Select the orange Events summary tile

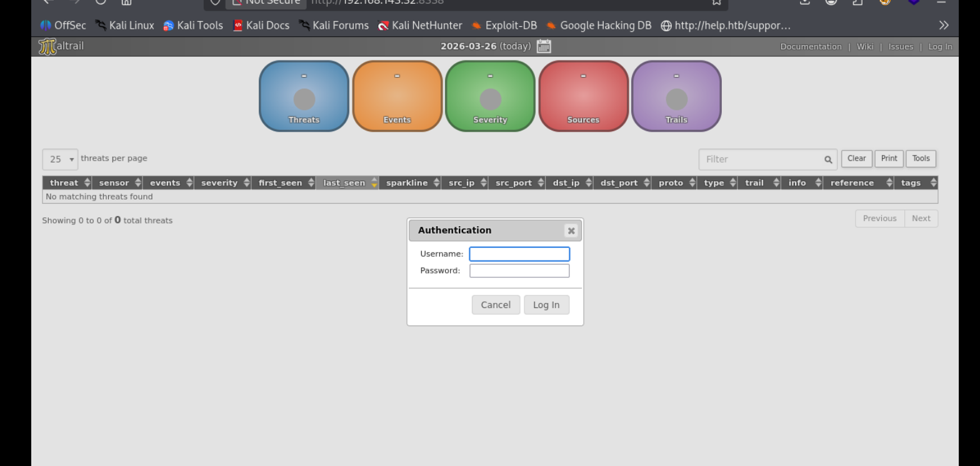click(397, 96)
